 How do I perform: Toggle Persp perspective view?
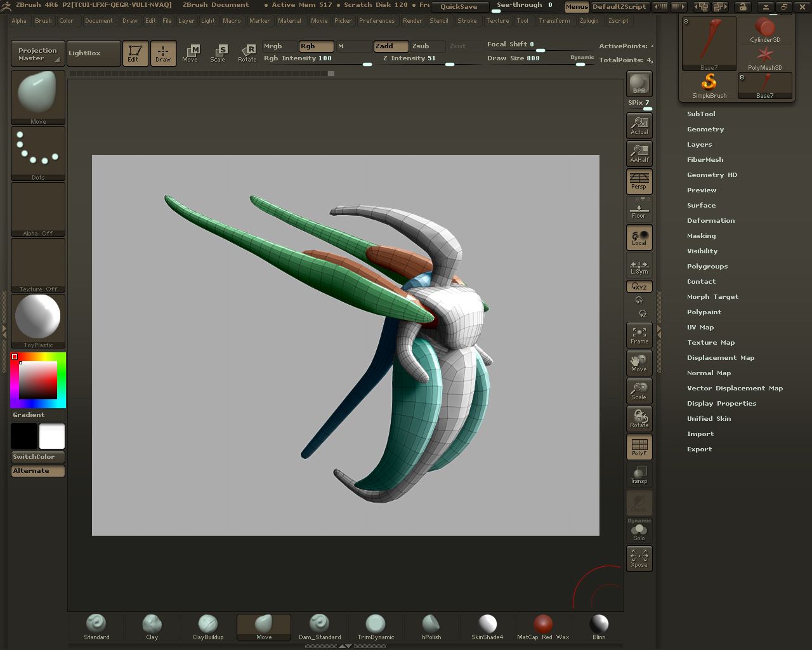(639, 181)
